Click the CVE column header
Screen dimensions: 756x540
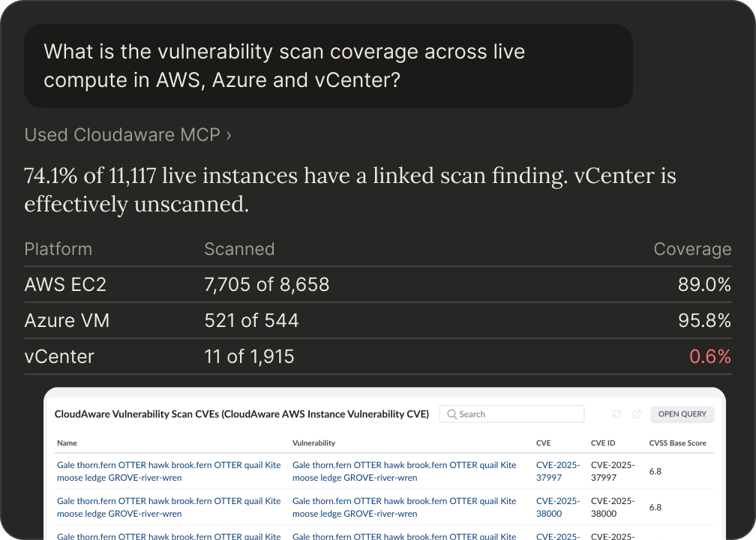[543, 443]
